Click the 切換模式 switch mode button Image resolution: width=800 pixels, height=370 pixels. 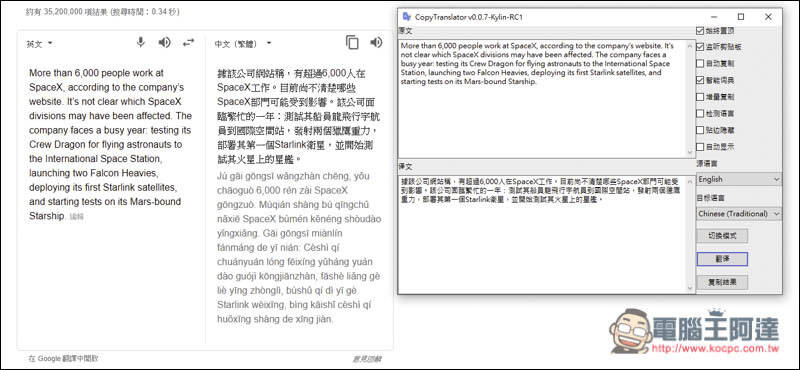pyautogui.click(x=722, y=236)
